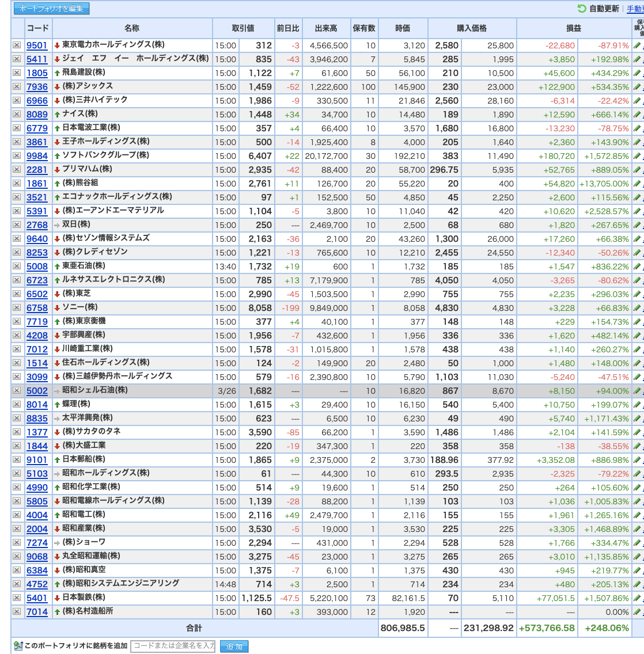Click the ポートフォリオを編集 button
The width and height of the screenshot is (644, 654).
(x=51, y=8)
